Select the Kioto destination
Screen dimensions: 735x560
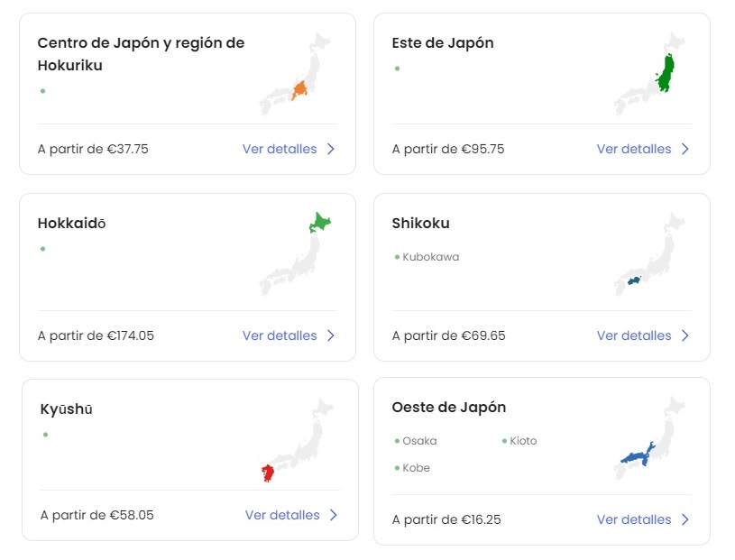[522, 441]
